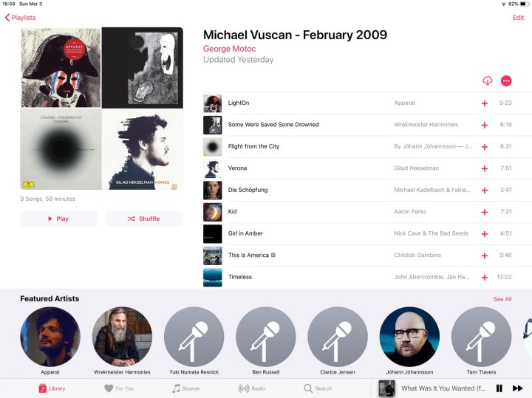Go back to Playlists
532x398 pixels.
pos(21,18)
